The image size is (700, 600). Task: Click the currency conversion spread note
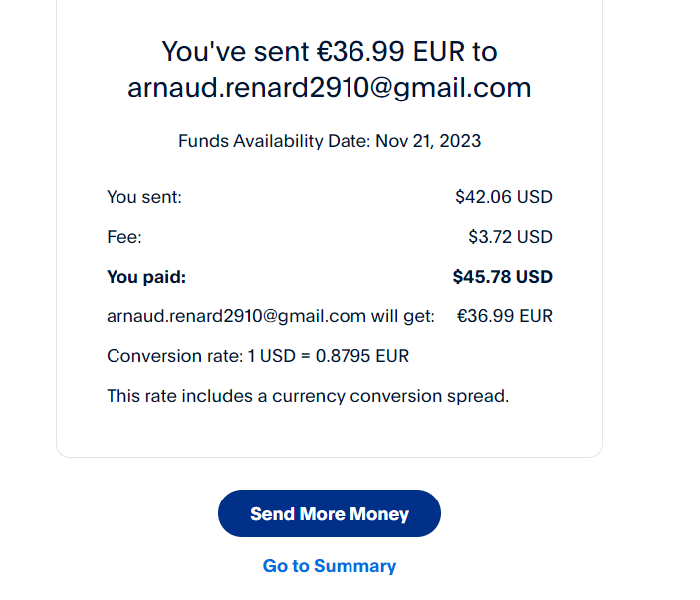pyautogui.click(x=308, y=396)
